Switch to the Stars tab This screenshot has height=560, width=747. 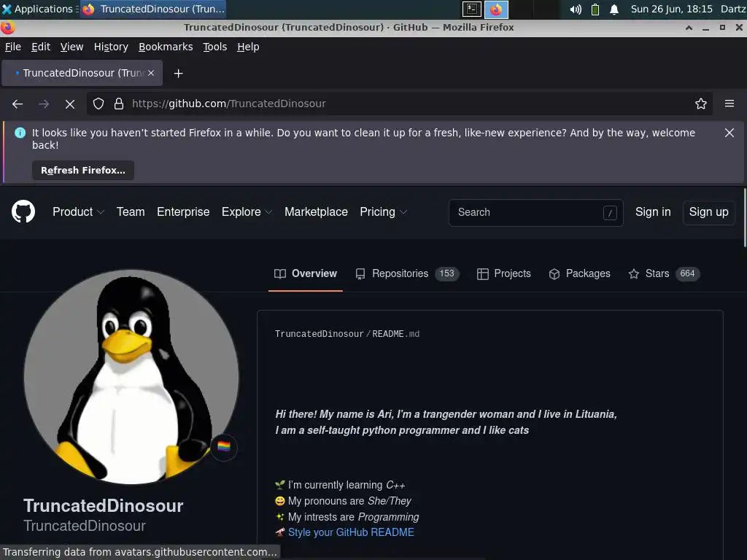click(x=664, y=273)
